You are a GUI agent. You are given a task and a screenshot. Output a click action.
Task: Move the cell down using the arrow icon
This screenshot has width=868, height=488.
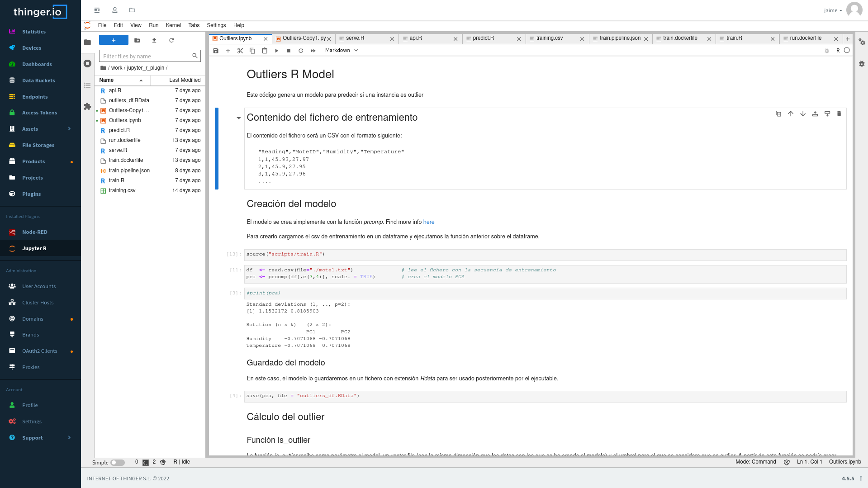coord(802,114)
